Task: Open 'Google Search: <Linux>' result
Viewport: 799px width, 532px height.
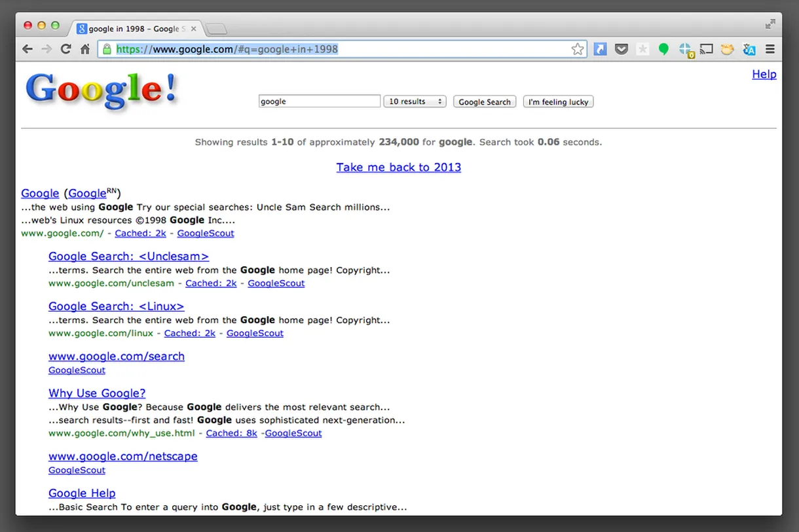Action: (116, 306)
